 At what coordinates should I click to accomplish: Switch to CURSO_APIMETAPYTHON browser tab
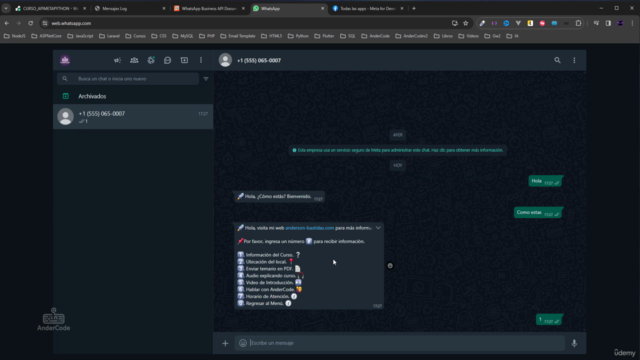[x=51, y=9]
